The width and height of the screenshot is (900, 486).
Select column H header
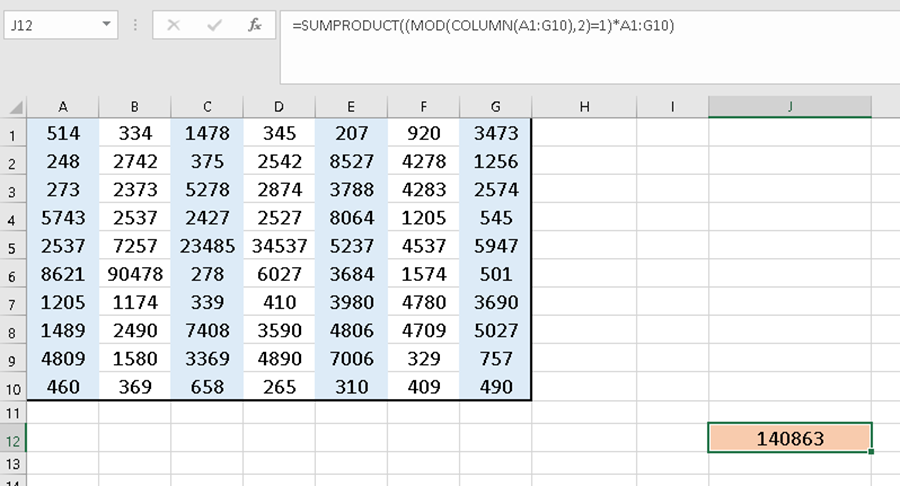click(x=584, y=107)
